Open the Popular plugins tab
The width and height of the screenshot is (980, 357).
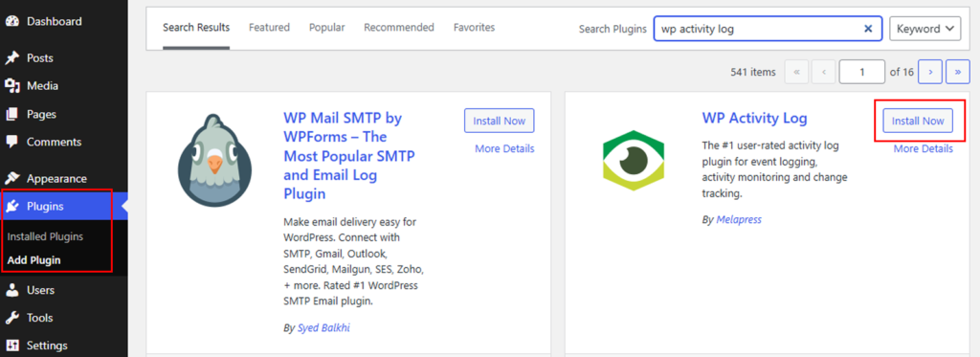coord(327,28)
